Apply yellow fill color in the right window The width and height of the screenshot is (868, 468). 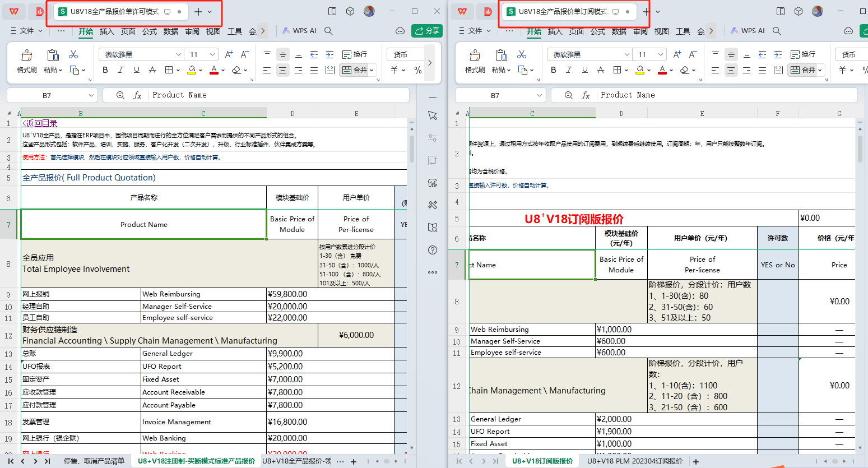point(640,70)
